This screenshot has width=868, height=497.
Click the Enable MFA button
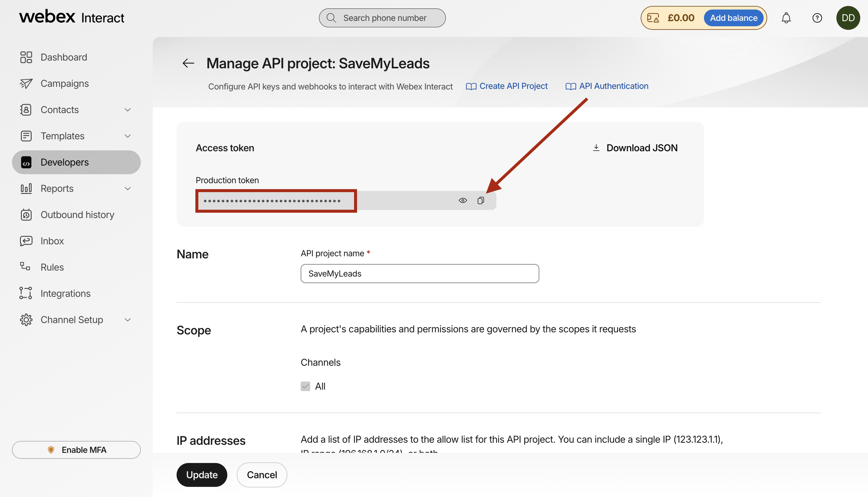(x=76, y=450)
